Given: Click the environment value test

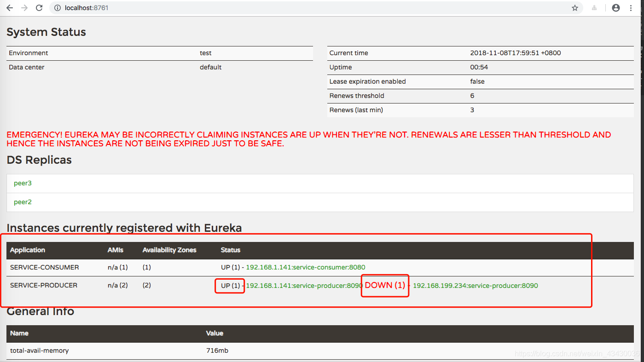Looking at the screenshot, I should click(x=206, y=53).
